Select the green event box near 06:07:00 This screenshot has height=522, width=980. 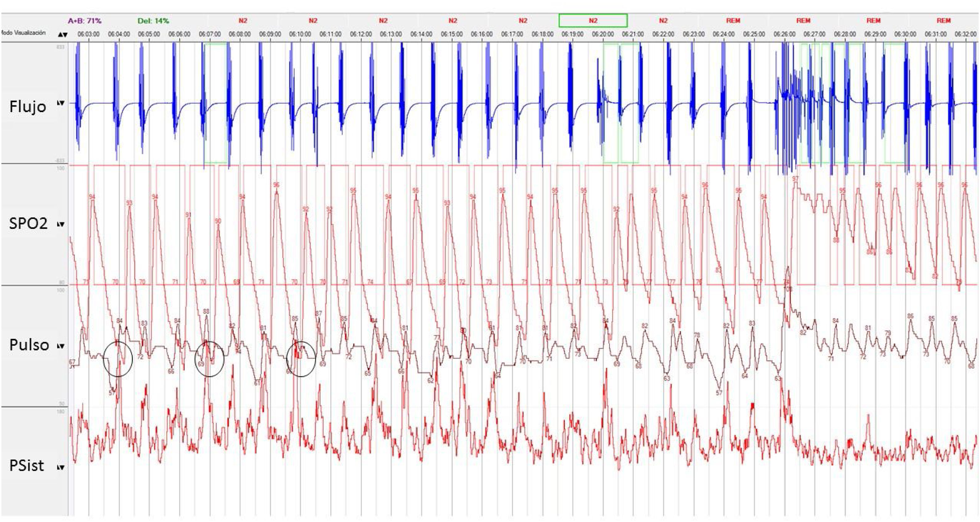click(216, 103)
